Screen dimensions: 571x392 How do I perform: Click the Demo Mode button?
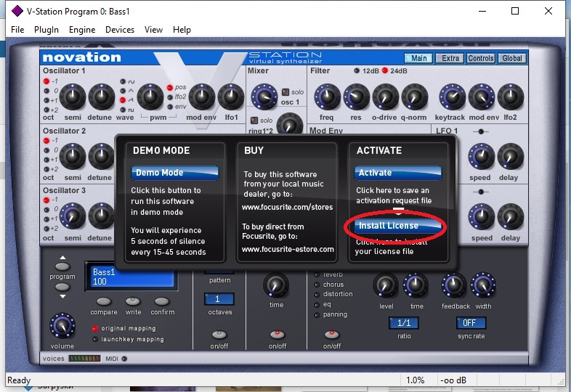pos(175,173)
